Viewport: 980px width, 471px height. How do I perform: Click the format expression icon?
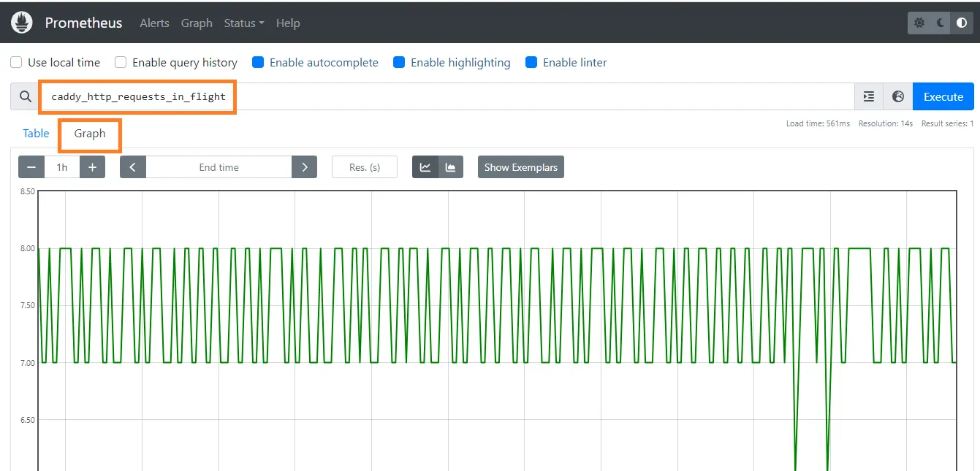(869, 96)
